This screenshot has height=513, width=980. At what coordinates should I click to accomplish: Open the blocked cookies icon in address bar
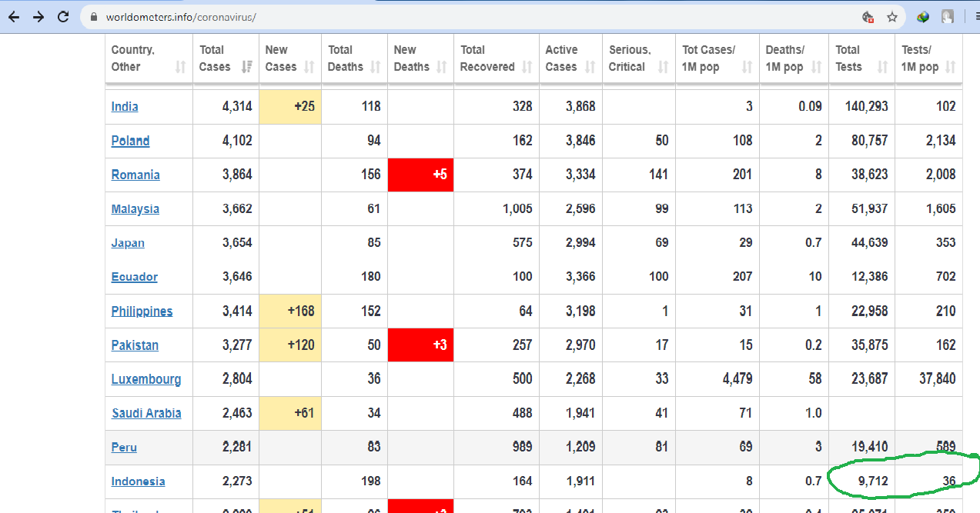click(868, 17)
